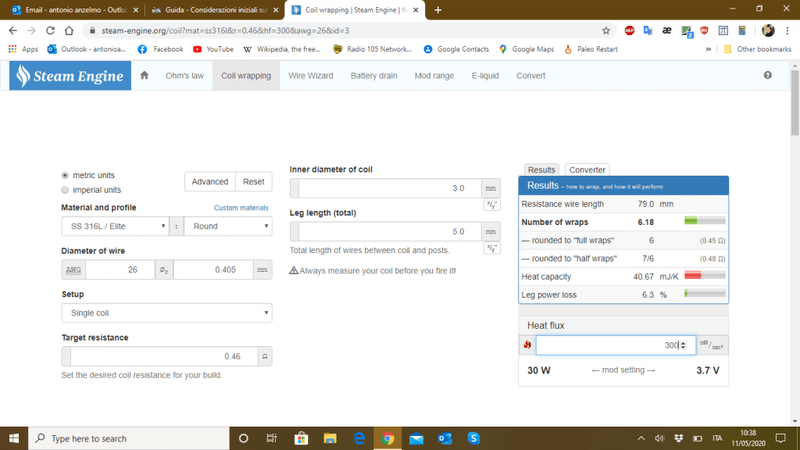Click the ohm unit beside target resistance

tap(265, 357)
